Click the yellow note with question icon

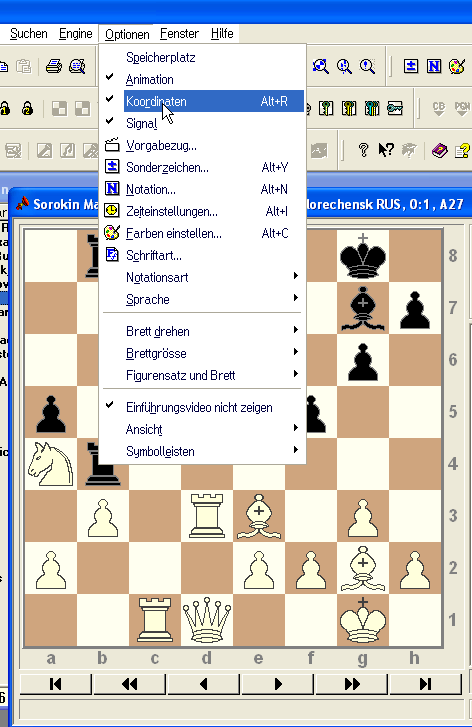[462, 150]
